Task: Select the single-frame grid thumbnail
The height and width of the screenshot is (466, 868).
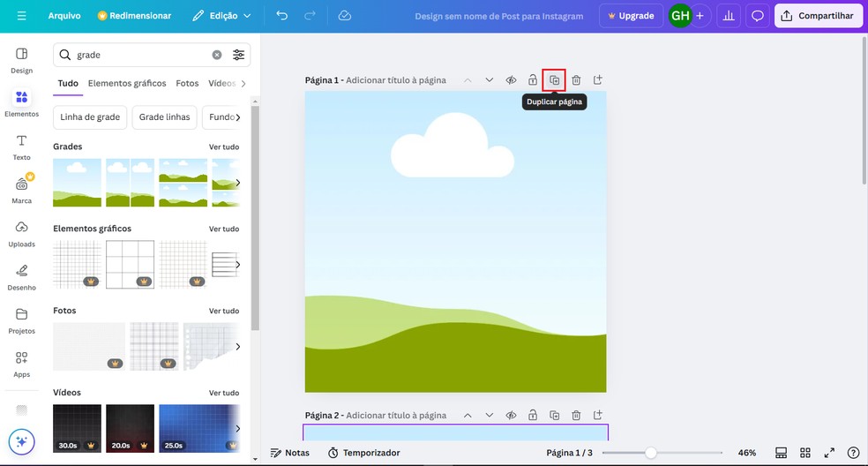Action: coord(77,183)
